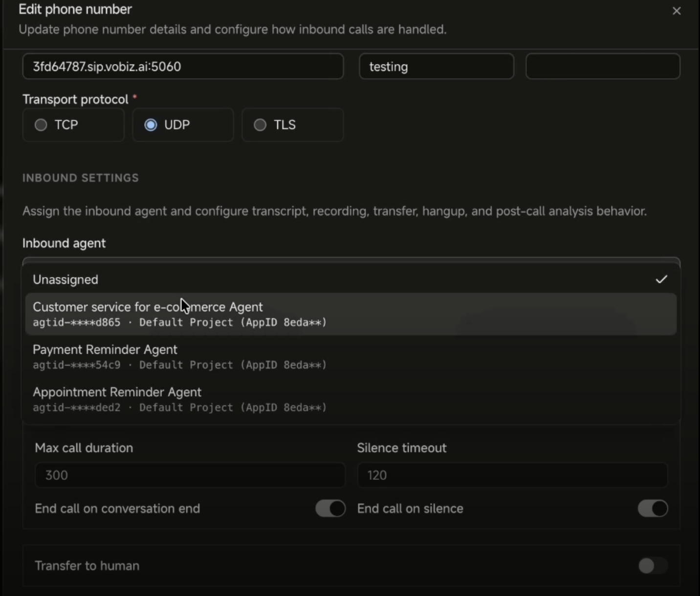Viewport: 700px width, 596px height.
Task: Click the agtid-****d865 identifier text
Action: pyautogui.click(x=77, y=322)
